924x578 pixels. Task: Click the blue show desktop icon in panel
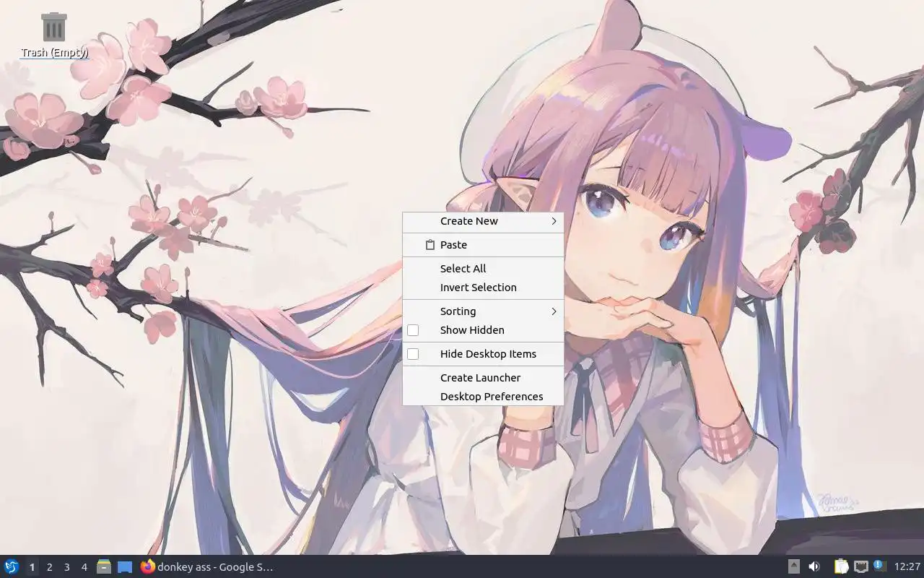tap(125, 567)
